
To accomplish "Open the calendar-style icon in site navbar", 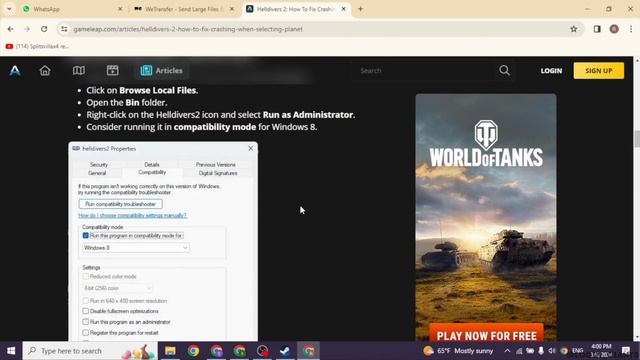I will (x=113, y=71).
